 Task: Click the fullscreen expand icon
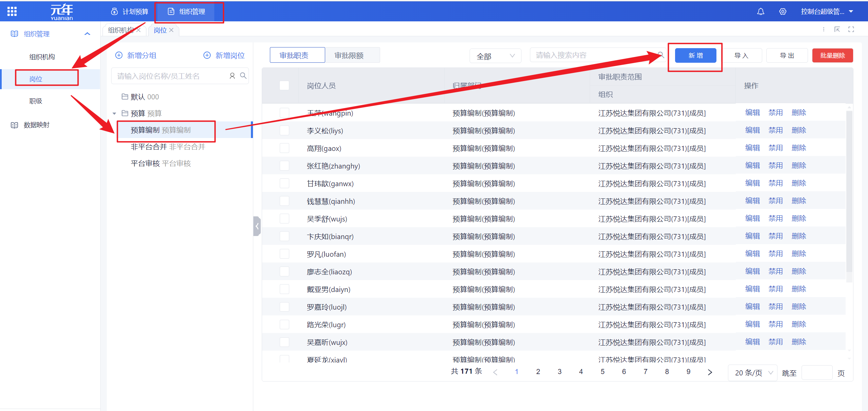pos(851,30)
